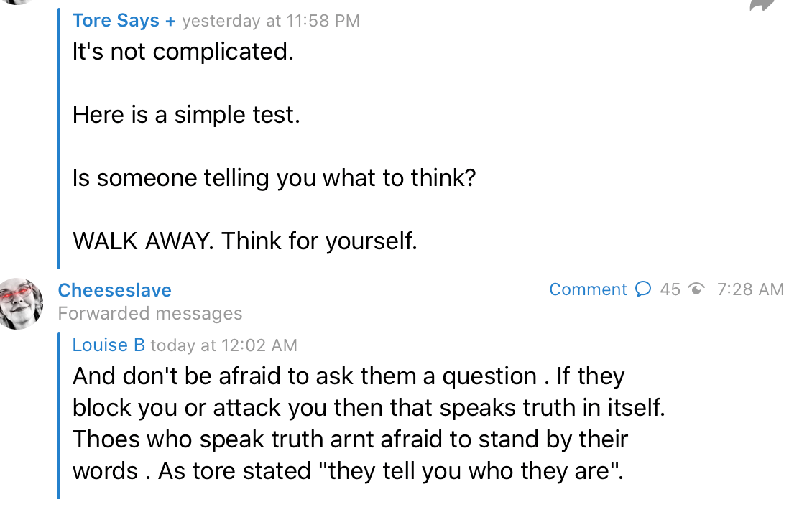This screenshot has width=812, height=507.
Task: Click the "Forwarded messages" label
Action: (149, 314)
